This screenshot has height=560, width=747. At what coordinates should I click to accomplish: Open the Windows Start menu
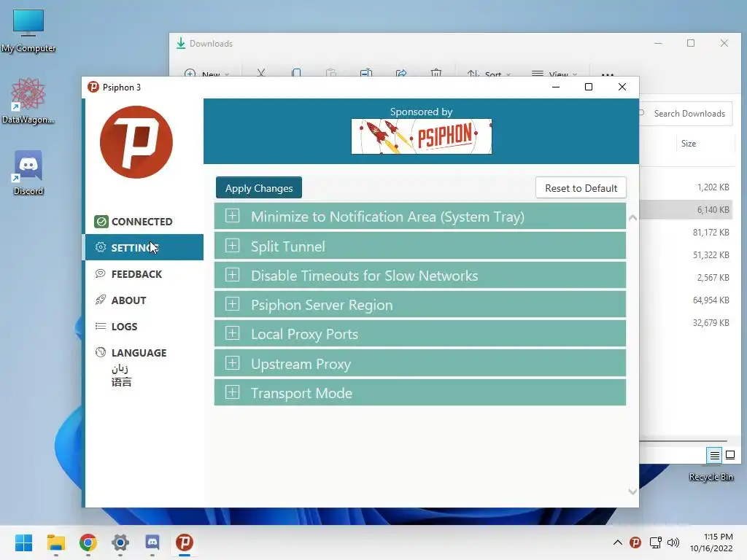pos(24,542)
